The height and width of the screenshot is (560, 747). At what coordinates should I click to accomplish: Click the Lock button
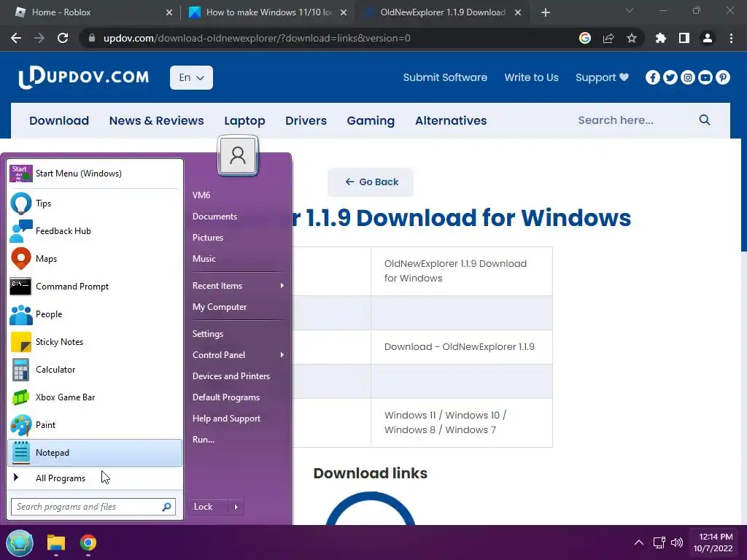click(x=208, y=507)
